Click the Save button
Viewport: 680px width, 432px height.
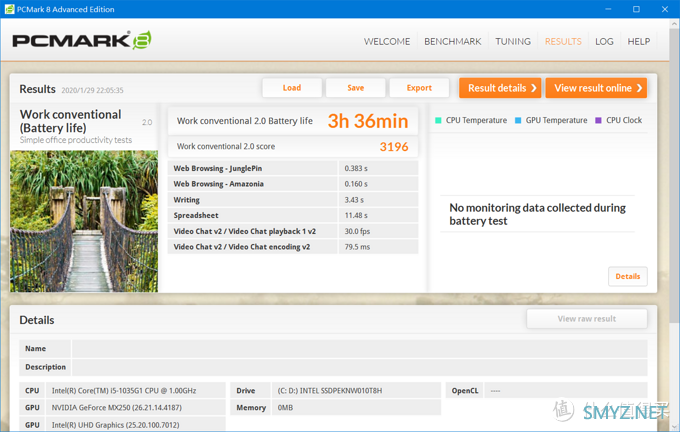pos(356,88)
